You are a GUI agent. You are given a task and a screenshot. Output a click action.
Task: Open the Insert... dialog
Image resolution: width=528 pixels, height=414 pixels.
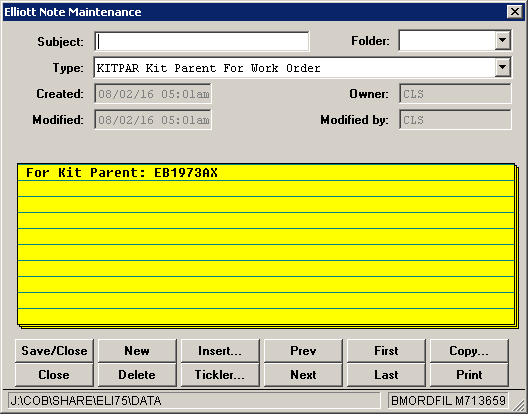pyautogui.click(x=220, y=351)
